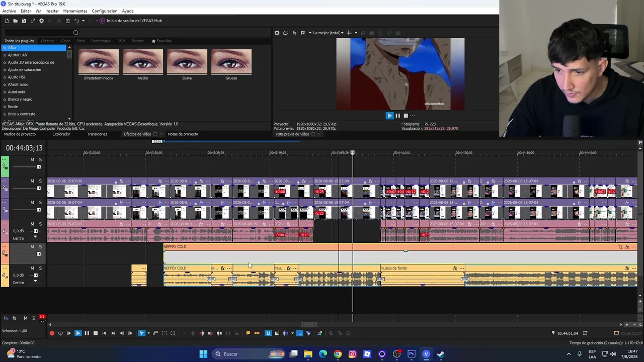Image resolution: width=644 pixels, height=362 pixels.
Task: Choose the Añadir ruido effect
Action: [18, 84]
